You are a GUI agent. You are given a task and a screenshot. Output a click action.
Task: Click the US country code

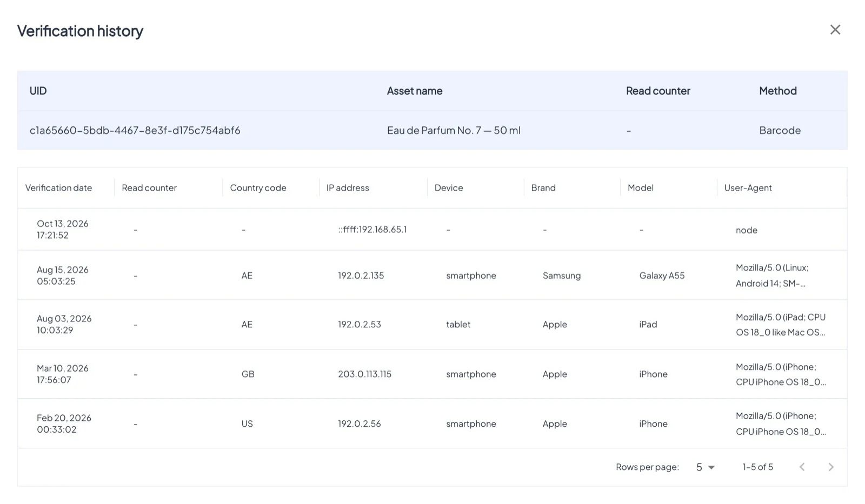tap(247, 424)
